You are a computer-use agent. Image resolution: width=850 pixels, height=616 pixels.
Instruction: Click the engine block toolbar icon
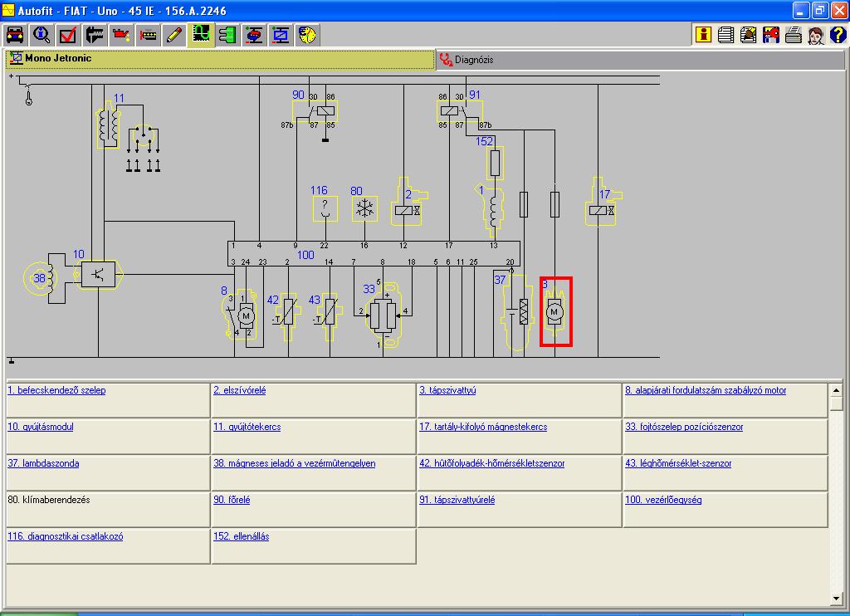(148, 35)
